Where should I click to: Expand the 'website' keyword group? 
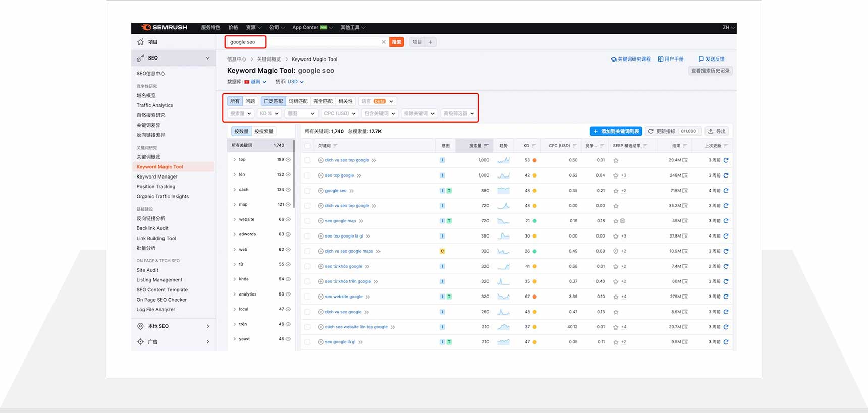point(235,220)
